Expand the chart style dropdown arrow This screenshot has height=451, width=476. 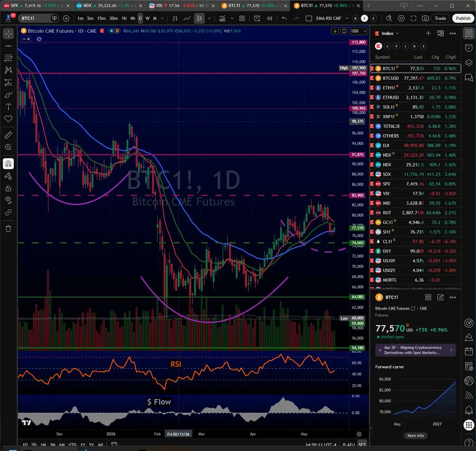(x=209, y=18)
